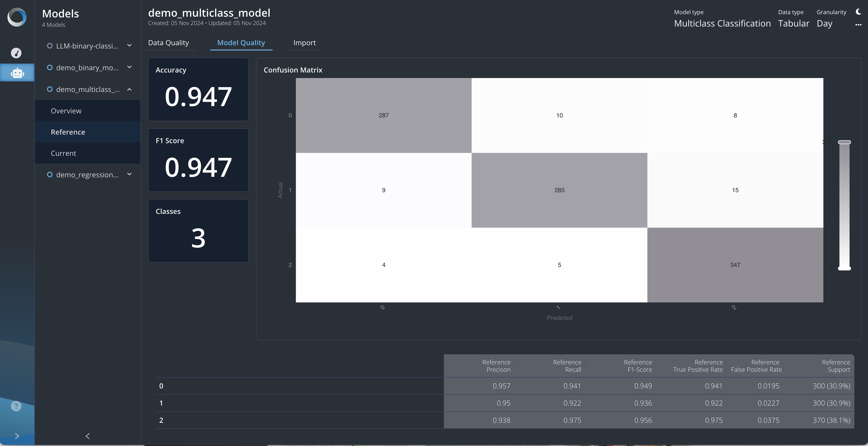Select the Model Quality tab

click(241, 43)
